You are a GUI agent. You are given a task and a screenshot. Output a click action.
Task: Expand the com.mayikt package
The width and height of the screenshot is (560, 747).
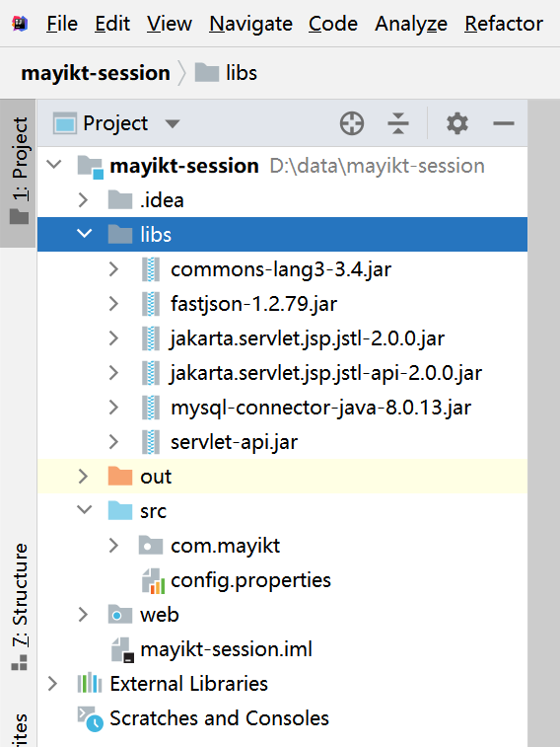click(113, 546)
